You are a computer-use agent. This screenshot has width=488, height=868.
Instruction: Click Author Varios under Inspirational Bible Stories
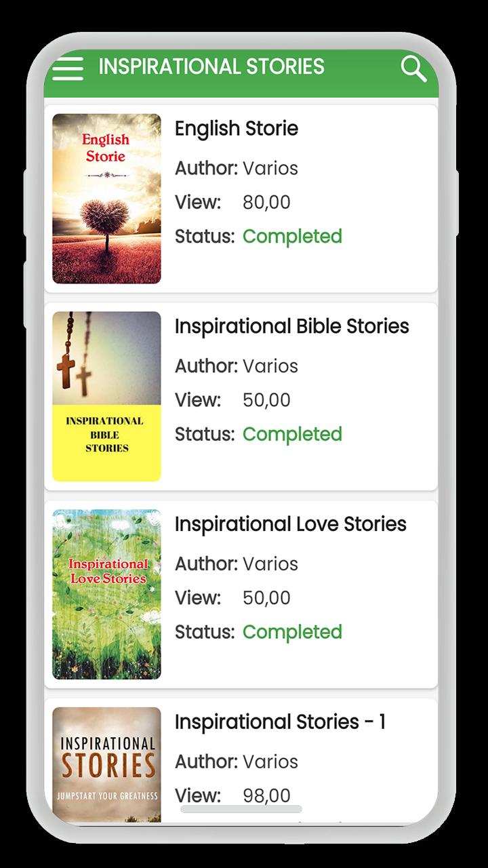[237, 366]
